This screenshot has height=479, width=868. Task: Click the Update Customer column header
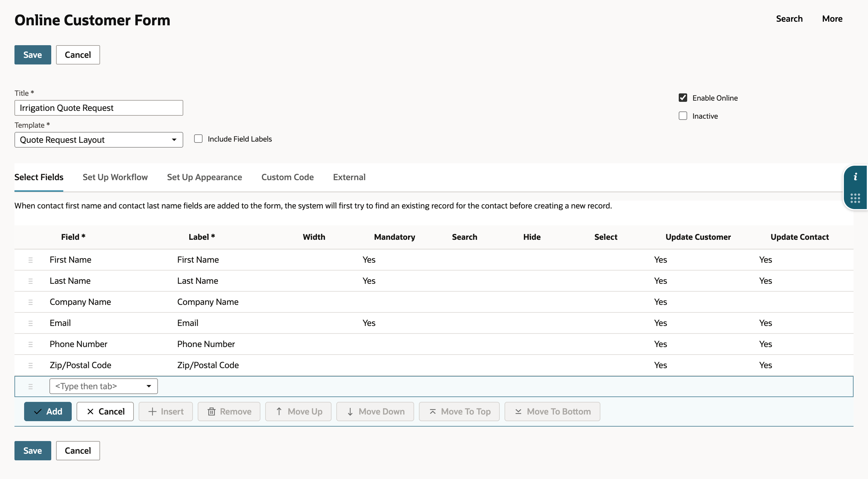pos(698,237)
